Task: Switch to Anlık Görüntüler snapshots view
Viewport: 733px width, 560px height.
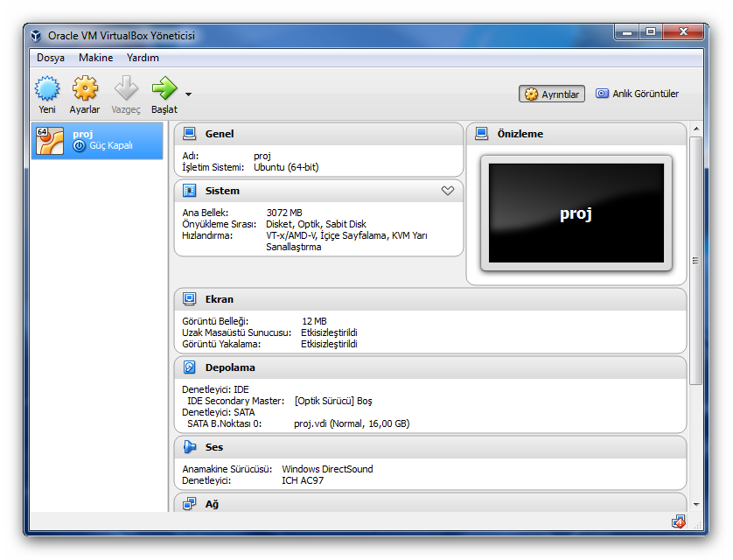Action: coord(638,94)
